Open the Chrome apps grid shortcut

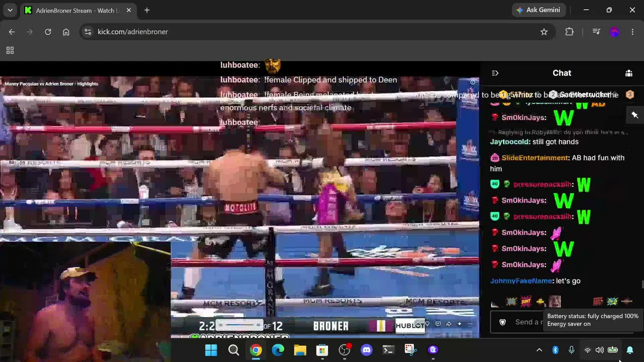[x=10, y=50]
